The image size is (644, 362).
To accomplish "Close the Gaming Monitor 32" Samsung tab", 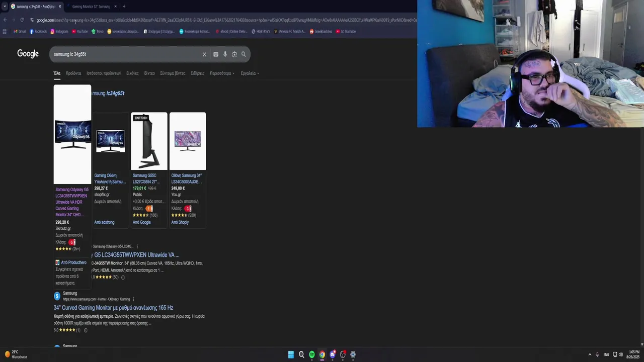I will coord(115,7).
